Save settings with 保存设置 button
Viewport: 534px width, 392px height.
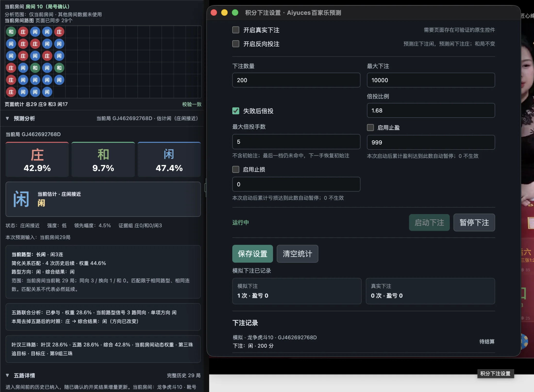[x=252, y=254]
